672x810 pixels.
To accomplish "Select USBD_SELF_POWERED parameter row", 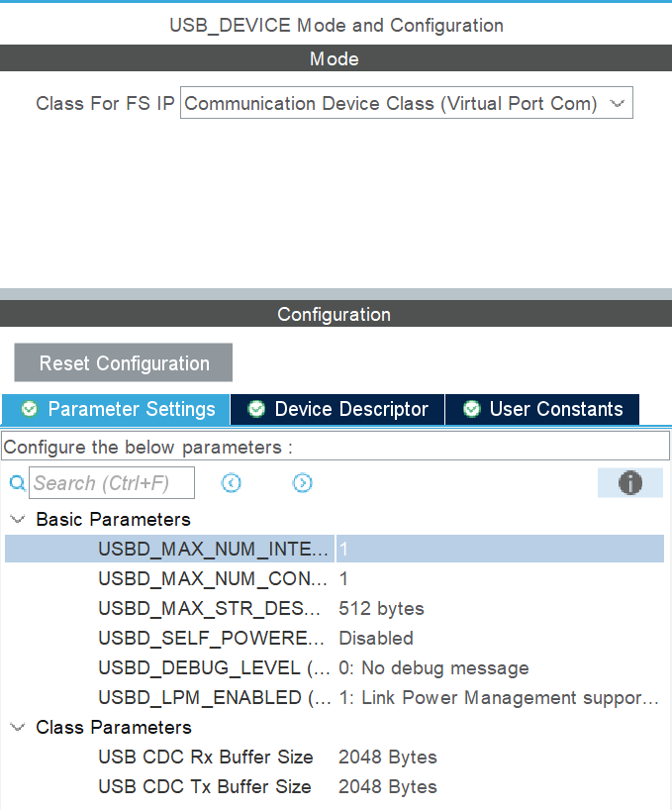I will point(211,638).
